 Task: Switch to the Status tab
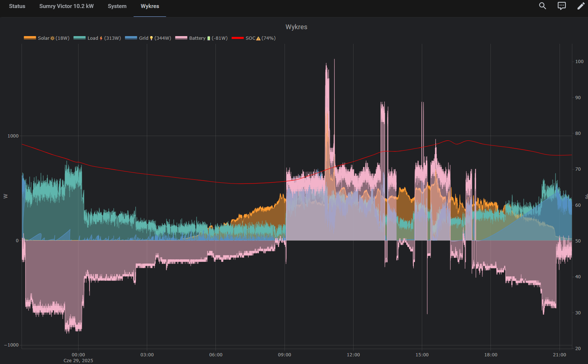17,6
